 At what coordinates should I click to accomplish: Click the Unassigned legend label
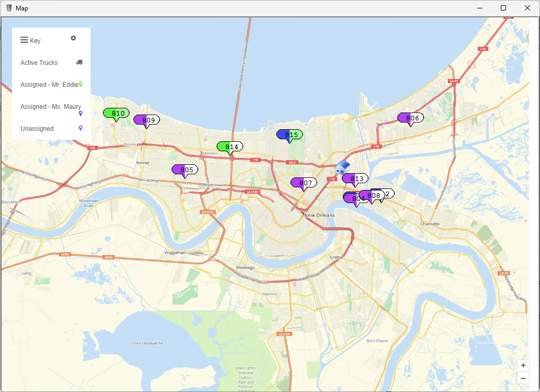pyautogui.click(x=37, y=129)
